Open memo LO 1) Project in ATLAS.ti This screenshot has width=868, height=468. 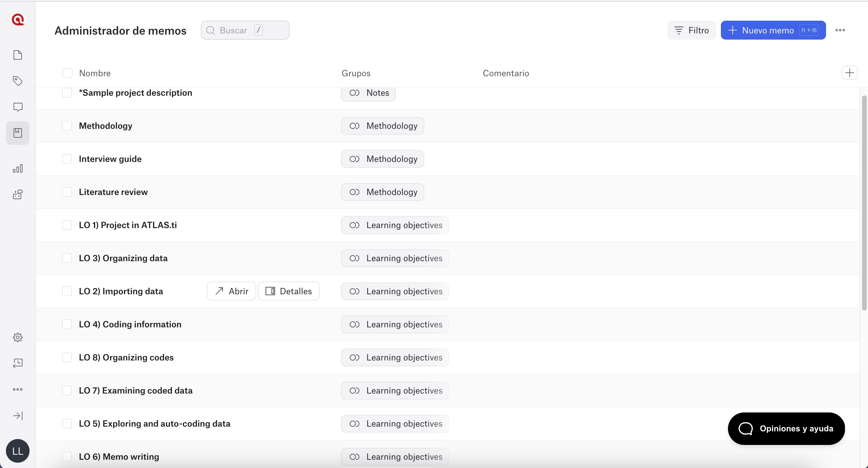coord(128,225)
